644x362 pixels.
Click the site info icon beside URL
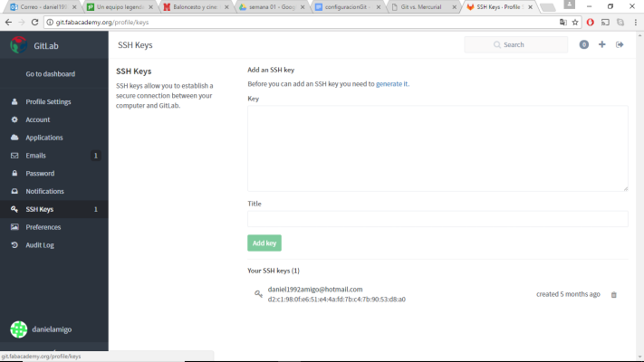point(50,22)
